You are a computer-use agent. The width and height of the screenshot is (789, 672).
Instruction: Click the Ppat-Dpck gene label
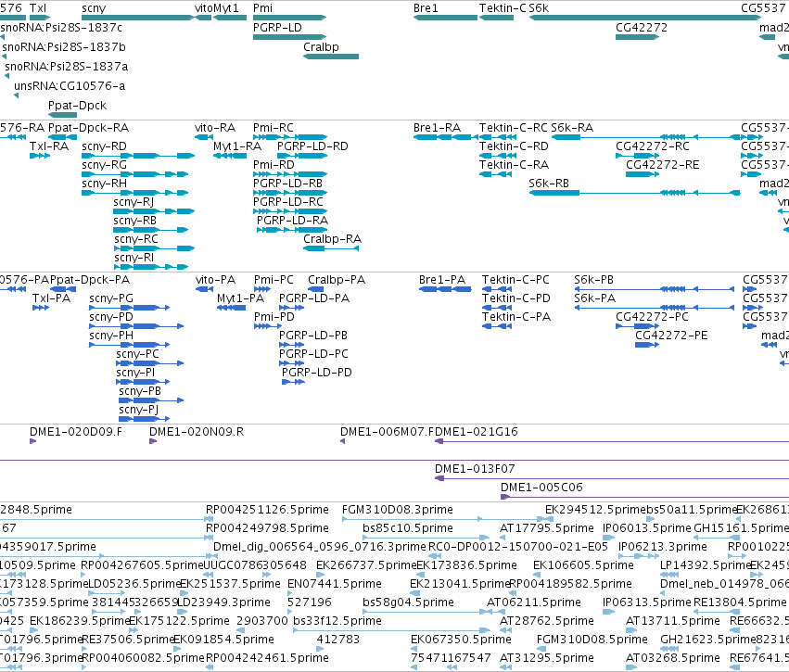pyautogui.click(x=78, y=106)
